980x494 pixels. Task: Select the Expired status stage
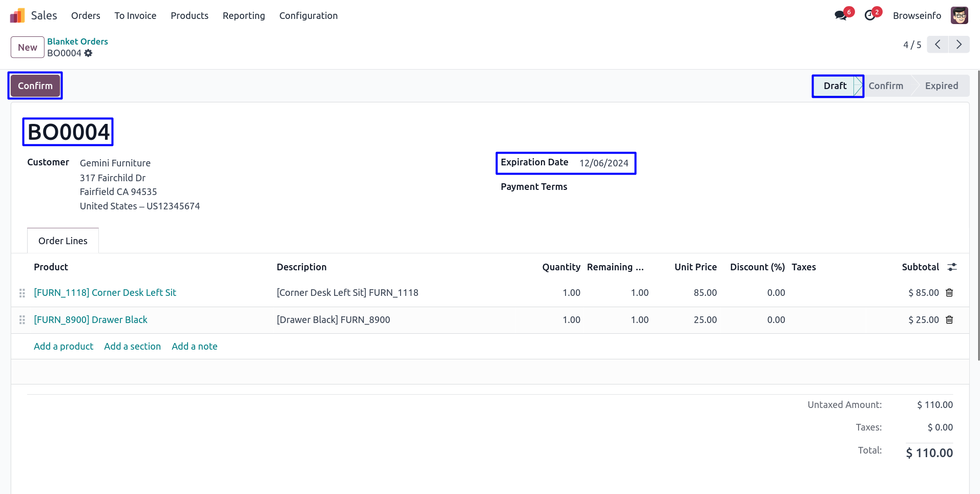[x=941, y=86]
